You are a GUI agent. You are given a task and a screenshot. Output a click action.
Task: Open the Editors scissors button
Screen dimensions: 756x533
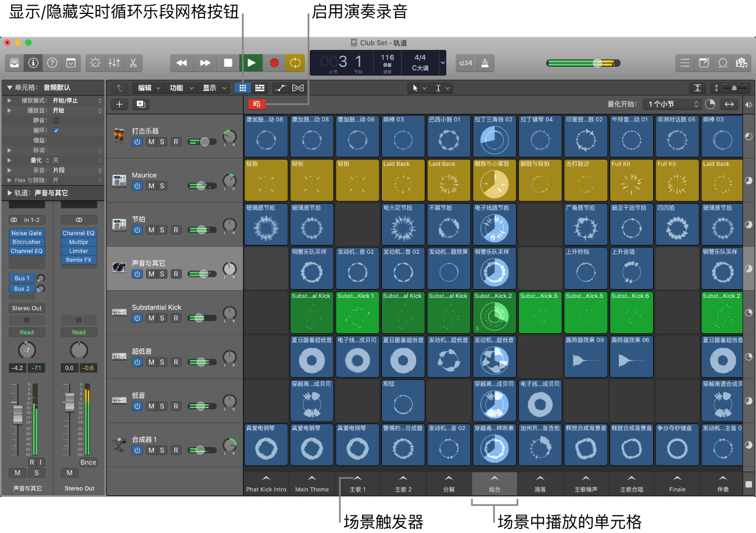click(133, 63)
